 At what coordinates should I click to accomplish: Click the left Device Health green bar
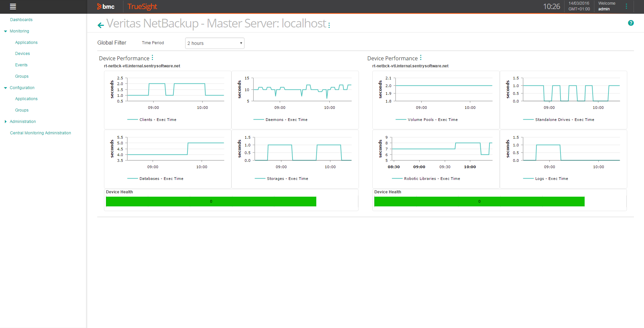tap(211, 201)
